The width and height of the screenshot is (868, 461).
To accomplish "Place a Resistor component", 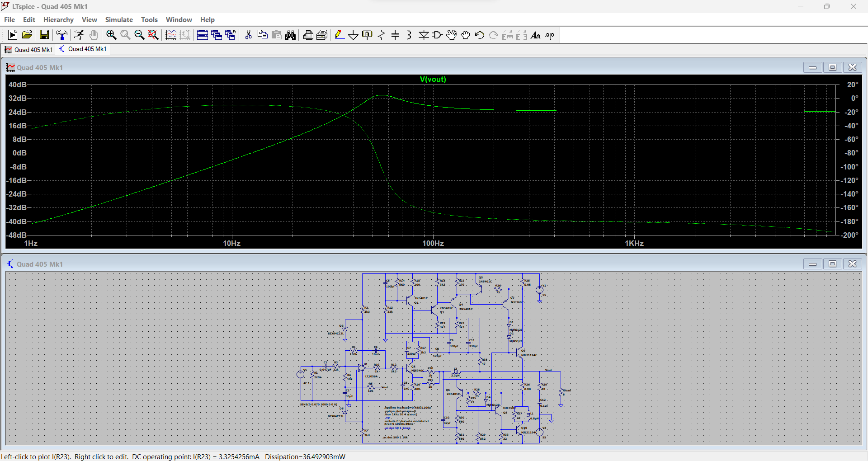I will [x=382, y=35].
